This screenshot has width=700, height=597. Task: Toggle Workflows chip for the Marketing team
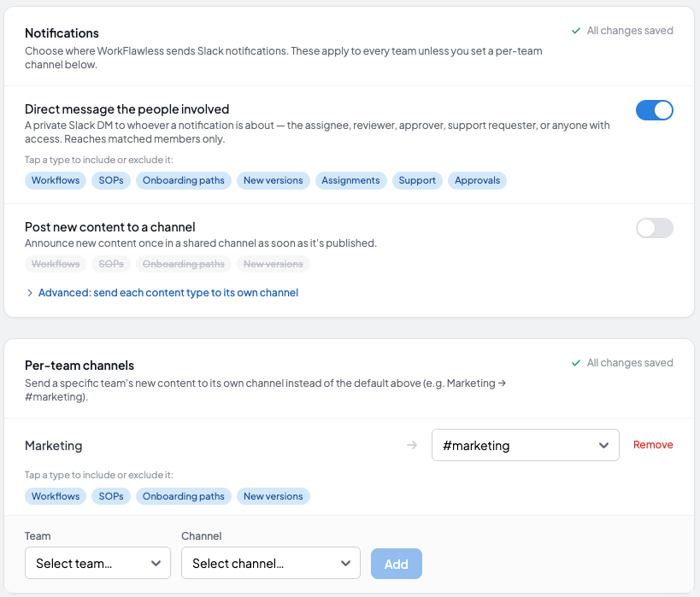56,496
